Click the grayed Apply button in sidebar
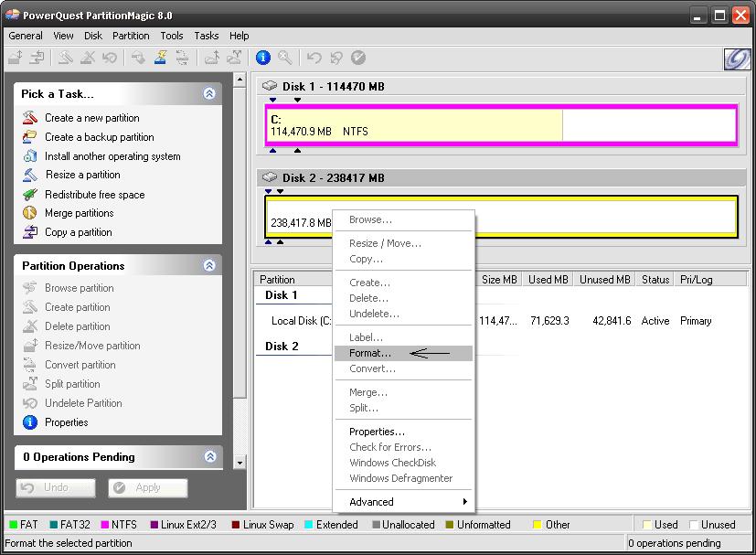The height and width of the screenshot is (555, 756). [148, 487]
